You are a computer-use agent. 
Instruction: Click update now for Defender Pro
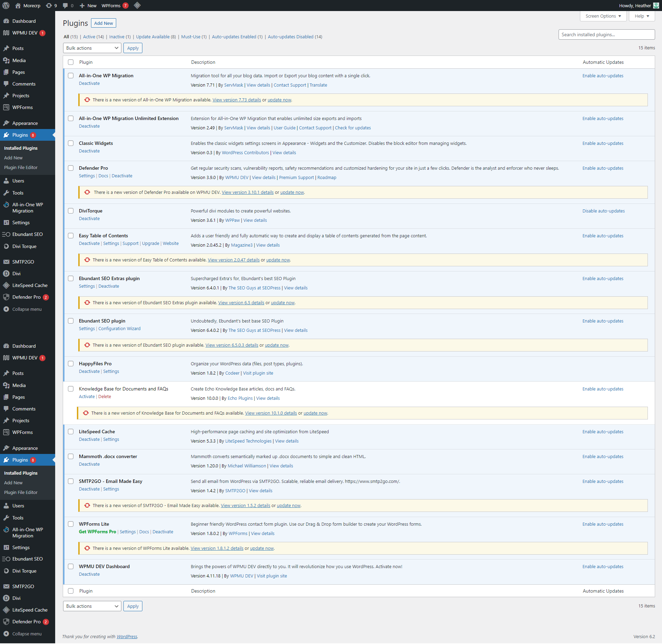(x=292, y=192)
